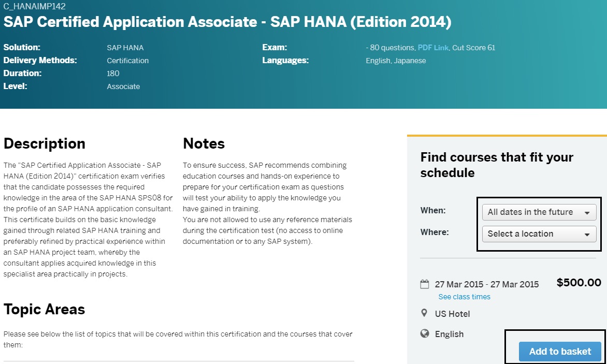Open the 'Select a location' dropdown
The height and width of the screenshot is (364, 607).
(539, 234)
